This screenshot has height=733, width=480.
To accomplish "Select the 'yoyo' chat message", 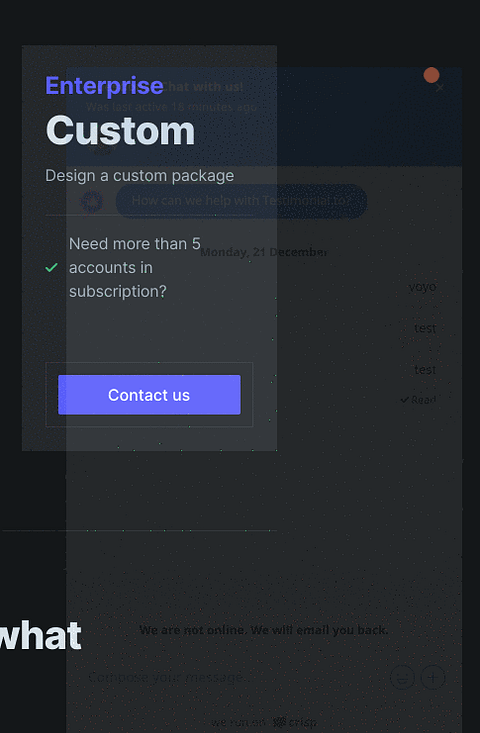I will [x=422, y=287].
